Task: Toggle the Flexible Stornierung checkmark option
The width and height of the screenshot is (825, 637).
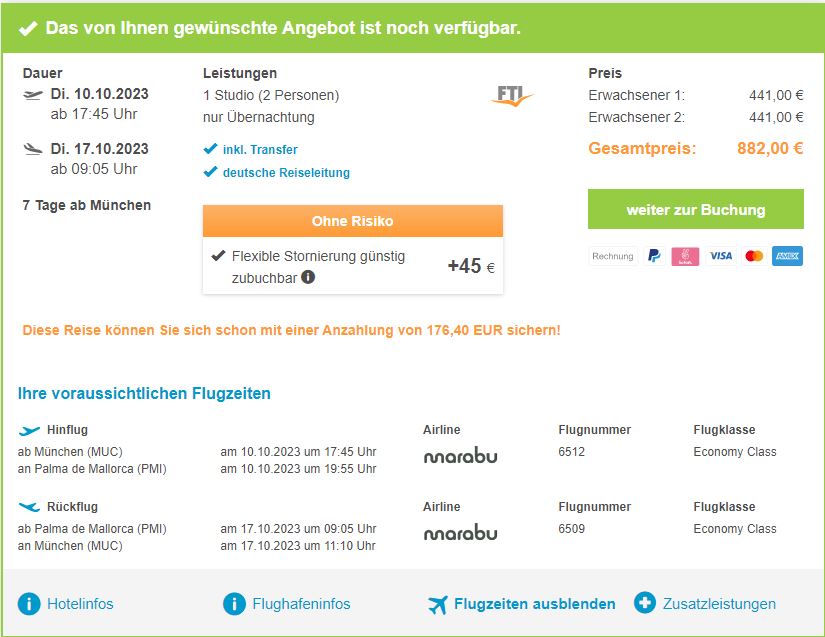Action: click(x=219, y=256)
